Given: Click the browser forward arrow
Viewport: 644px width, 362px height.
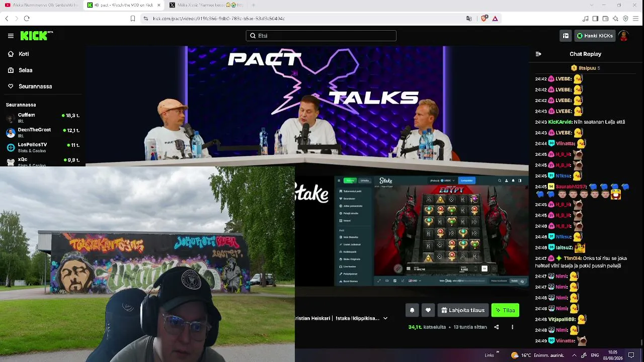Looking at the screenshot, I should pos(17,19).
